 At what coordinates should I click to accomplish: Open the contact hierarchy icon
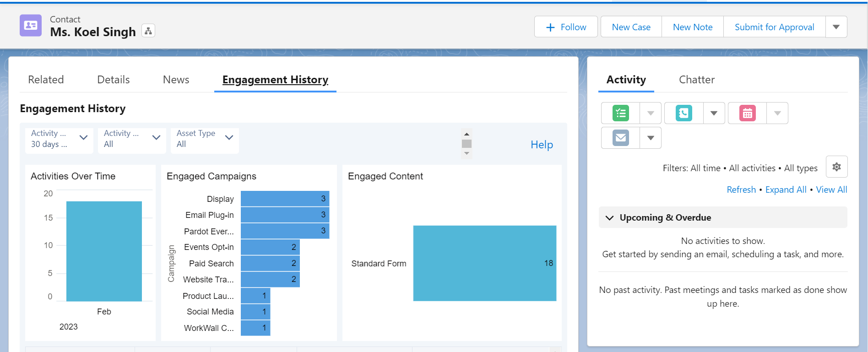coord(148,31)
